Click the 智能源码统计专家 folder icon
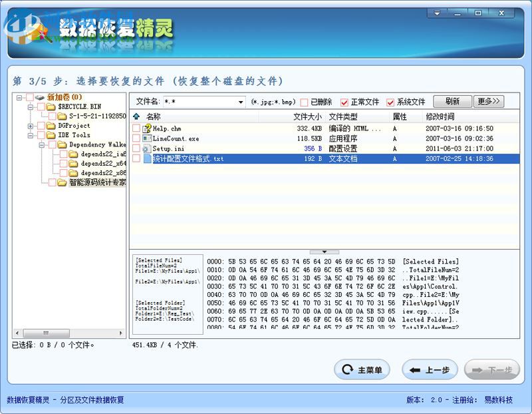Screen dimensions: 532x414 point(62,183)
